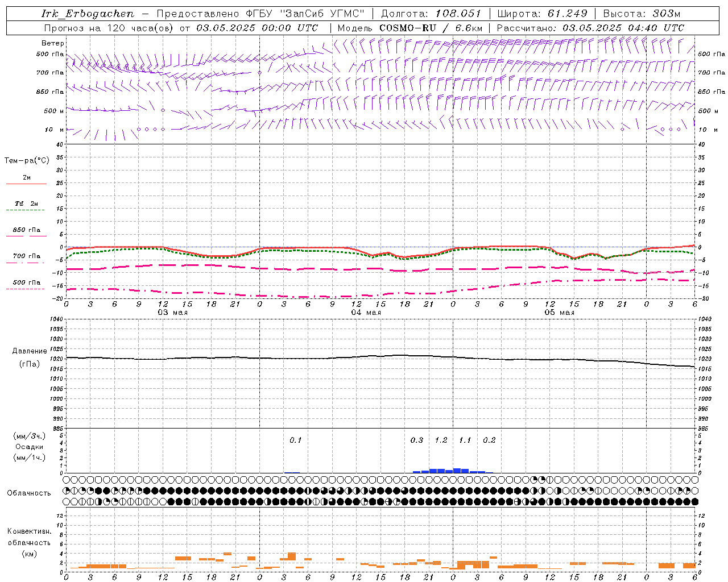Click the '03 мая' date label

172,312
